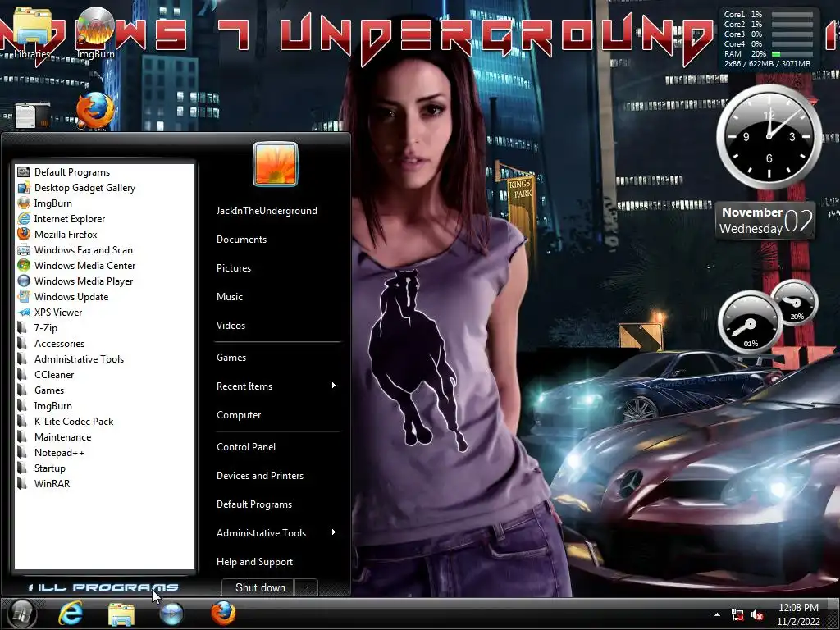Image resolution: width=840 pixels, height=630 pixels.
Task: Expand the Recent Items submenu arrow
Action: click(x=334, y=386)
